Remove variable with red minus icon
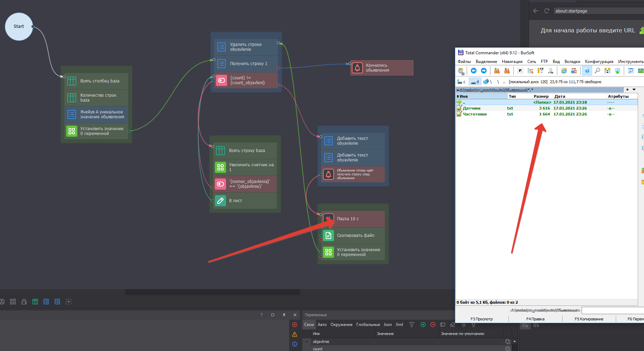Viewport: 644px width, 351px height. 433,325
